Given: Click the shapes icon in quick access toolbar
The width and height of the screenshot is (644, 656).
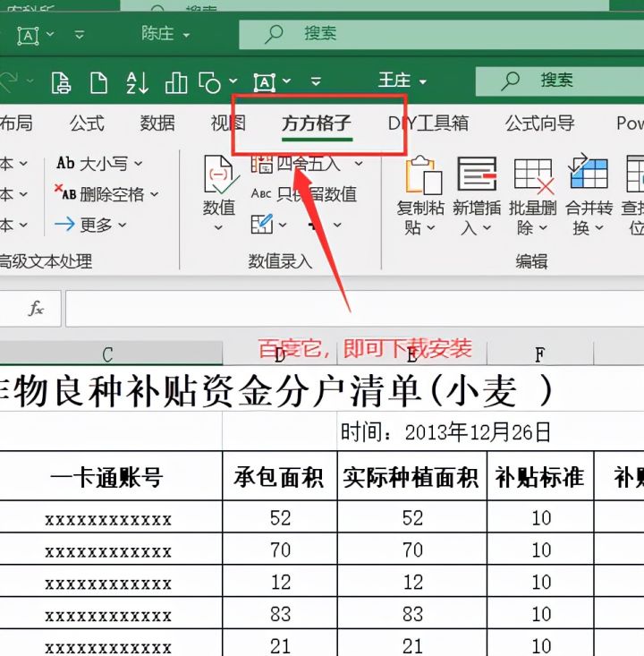Looking at the screenshot, I should (x=209, y=82).
